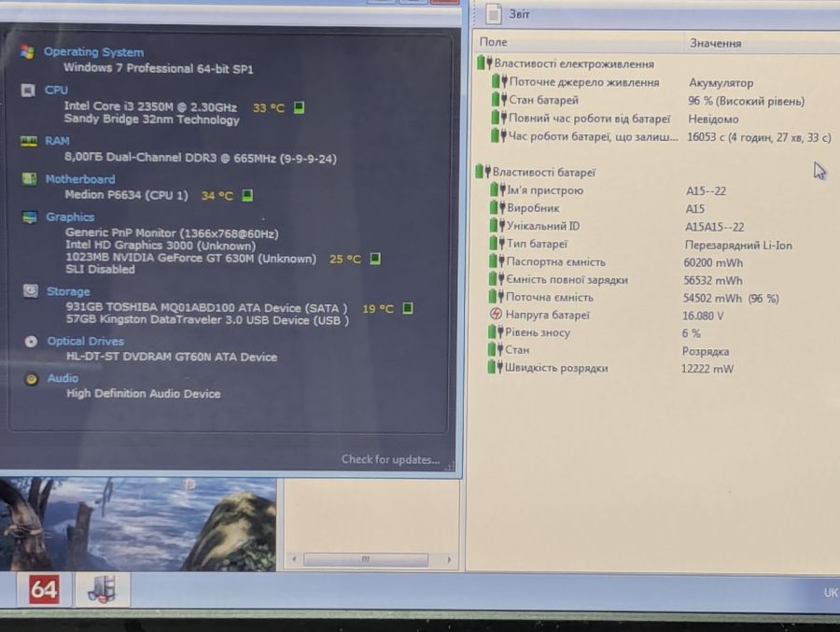Open the Optical Drives section link

click(86, 342)
